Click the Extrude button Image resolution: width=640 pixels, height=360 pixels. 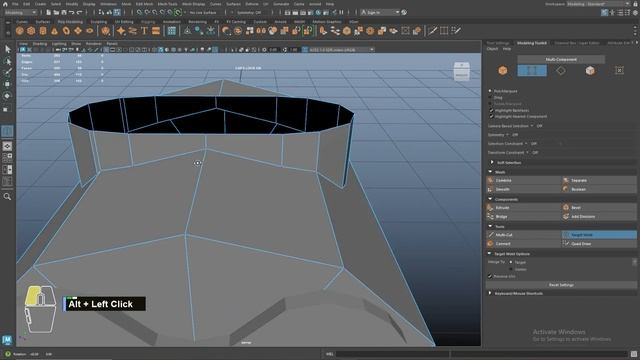[523, 208]
